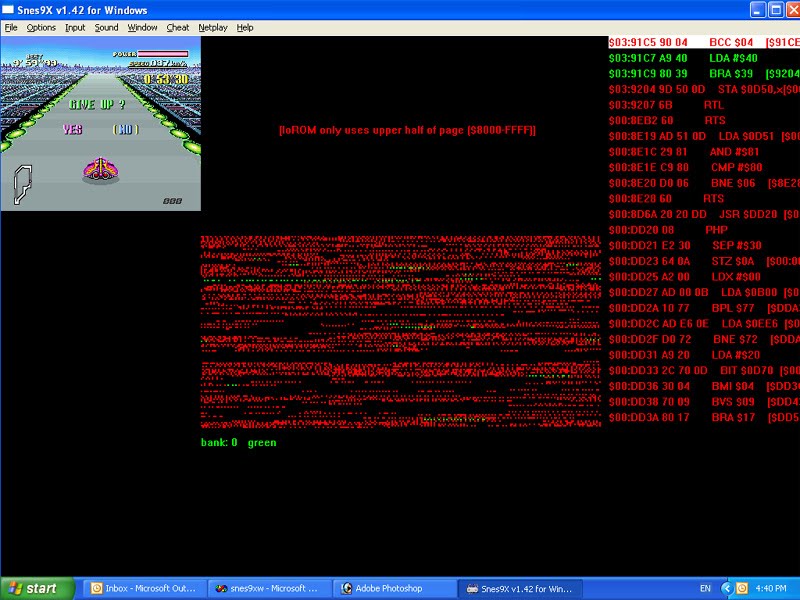Select line $03:9207 RTL

[666, 105]
